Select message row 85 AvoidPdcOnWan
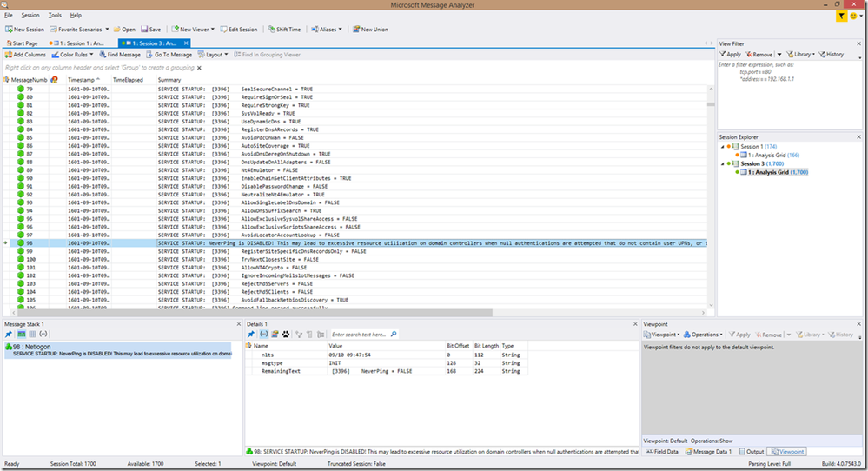 click(354, 138)
